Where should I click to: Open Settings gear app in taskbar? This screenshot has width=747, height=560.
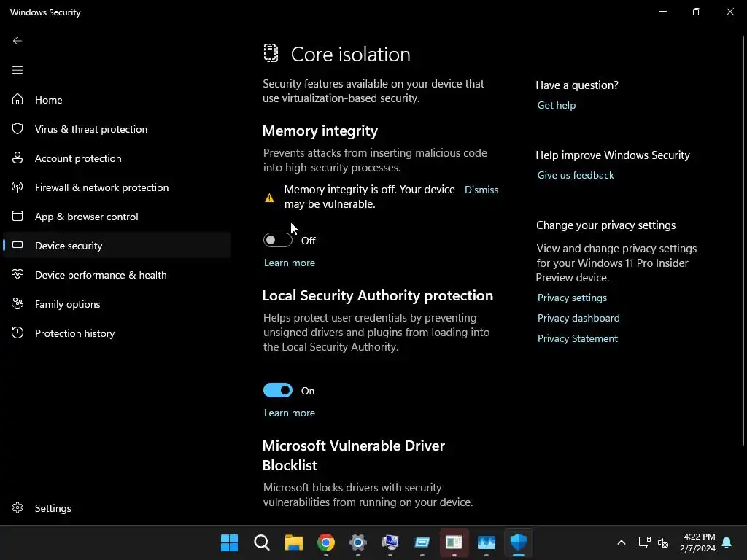[357, 542]
